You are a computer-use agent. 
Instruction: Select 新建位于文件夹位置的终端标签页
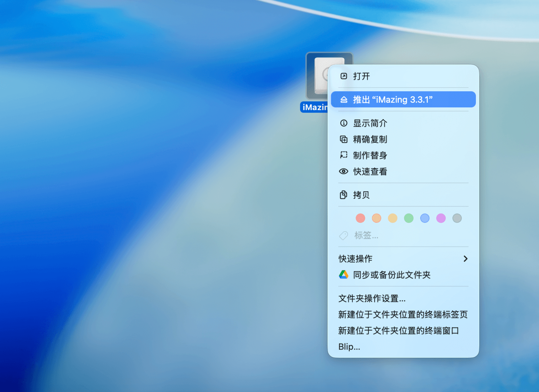[403, 315]
